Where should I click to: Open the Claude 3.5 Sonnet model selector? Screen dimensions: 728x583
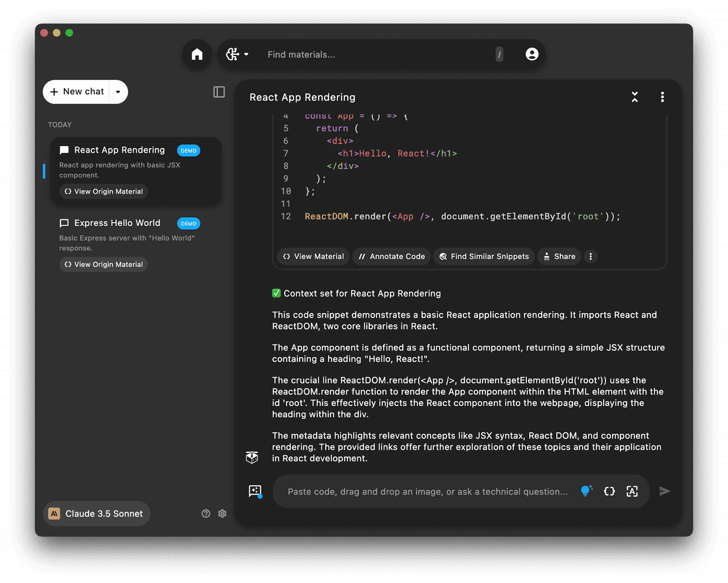(x=96, y=514)
